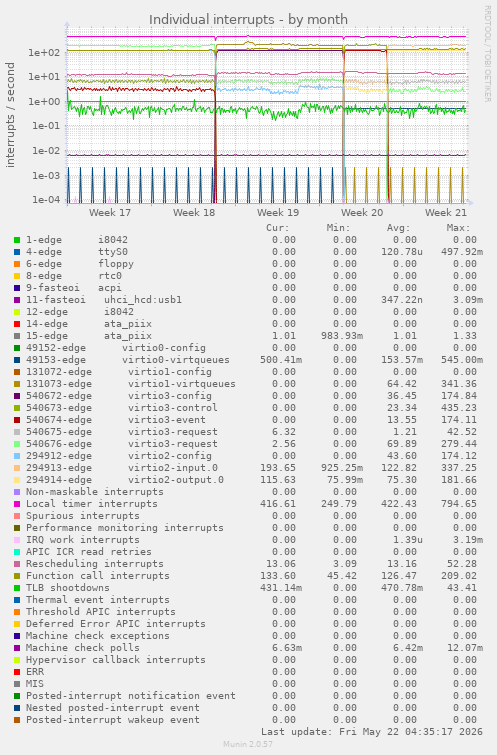Viewport: 497px width, 755px height.
Task: Click the Cur: column header
Action: (x=278, y=228)
